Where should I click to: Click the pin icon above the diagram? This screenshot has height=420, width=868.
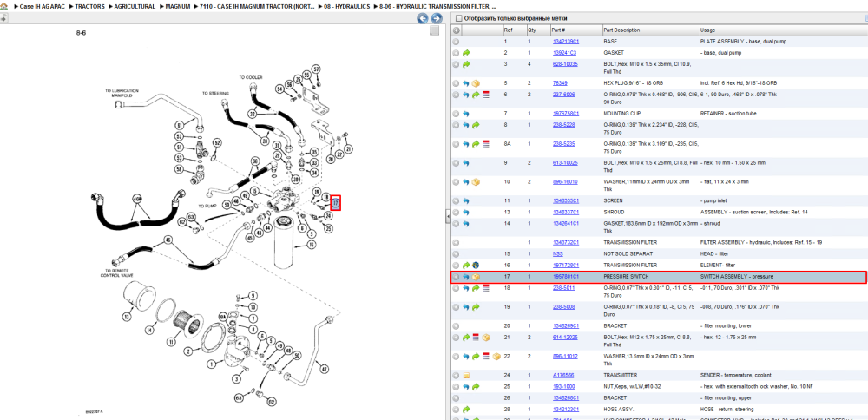point(3,19)
